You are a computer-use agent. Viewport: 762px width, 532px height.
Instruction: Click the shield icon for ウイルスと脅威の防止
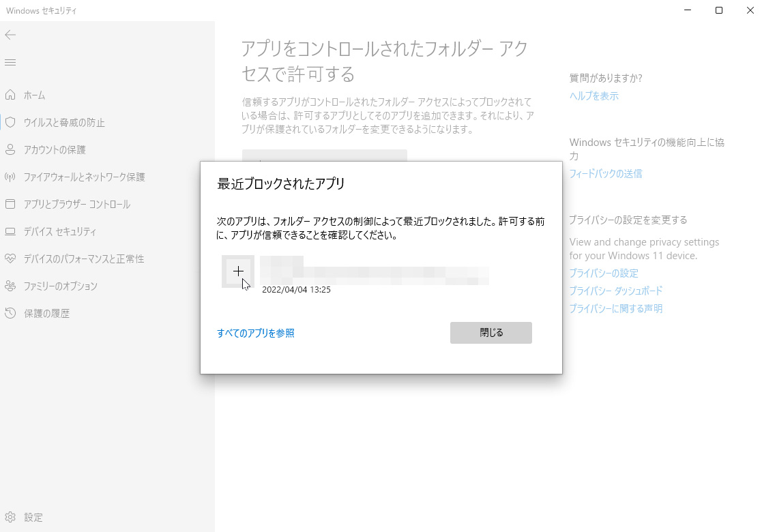[10, 122]
